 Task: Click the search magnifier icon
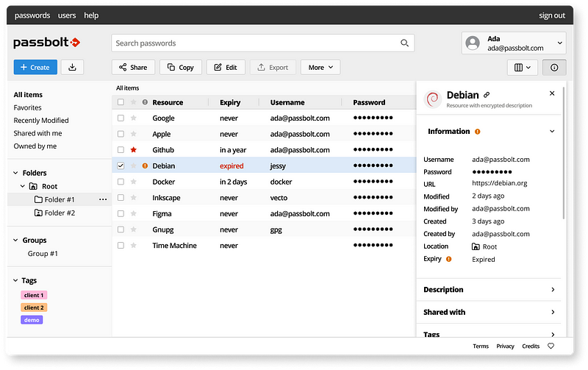(x=404, y=43)
